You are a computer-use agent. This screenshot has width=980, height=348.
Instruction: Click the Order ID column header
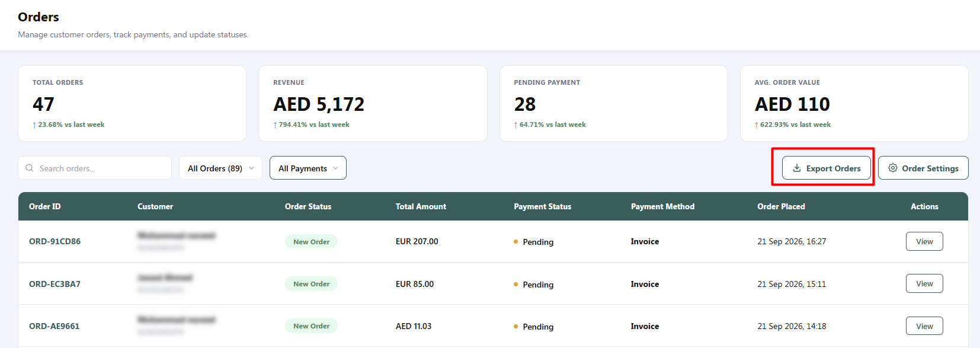(x=45, y=207)
